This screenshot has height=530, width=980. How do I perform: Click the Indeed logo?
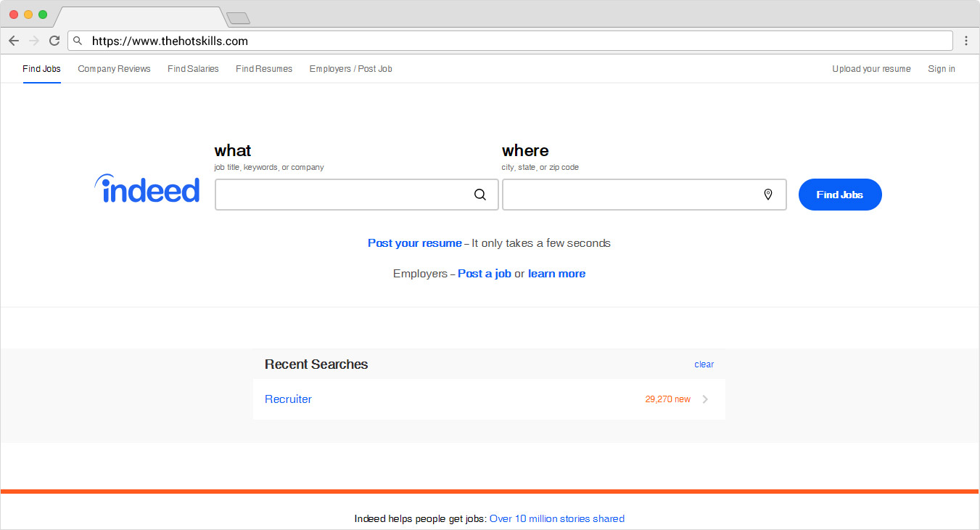point(147,189)
